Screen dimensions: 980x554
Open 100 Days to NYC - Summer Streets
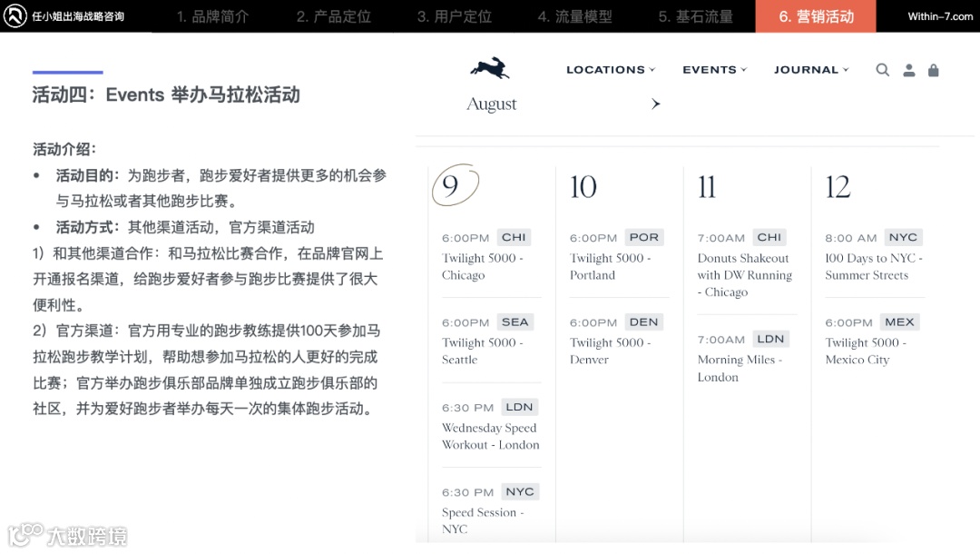(874, 266)
